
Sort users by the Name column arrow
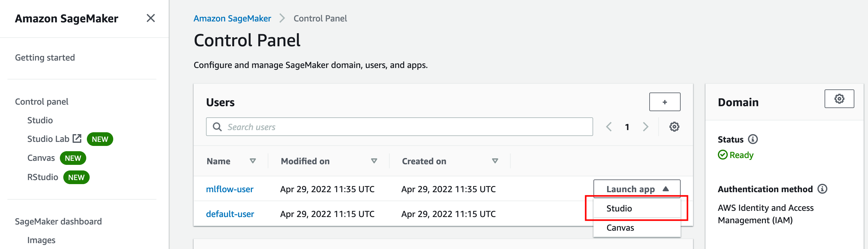tap(253, 161)
